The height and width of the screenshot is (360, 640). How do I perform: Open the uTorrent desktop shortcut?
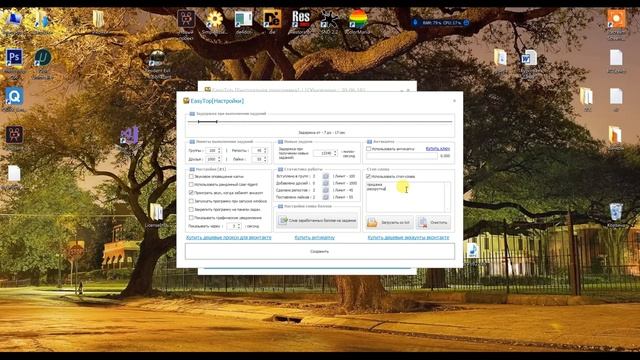click(x=42, y=58)
